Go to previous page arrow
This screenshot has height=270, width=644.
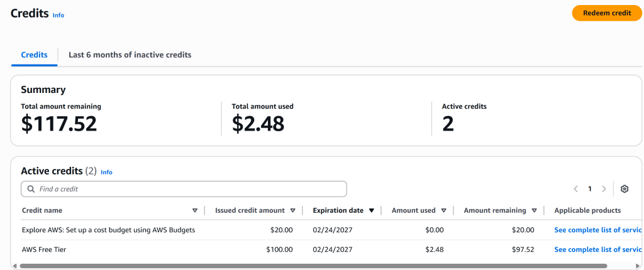tap(575, 189)
